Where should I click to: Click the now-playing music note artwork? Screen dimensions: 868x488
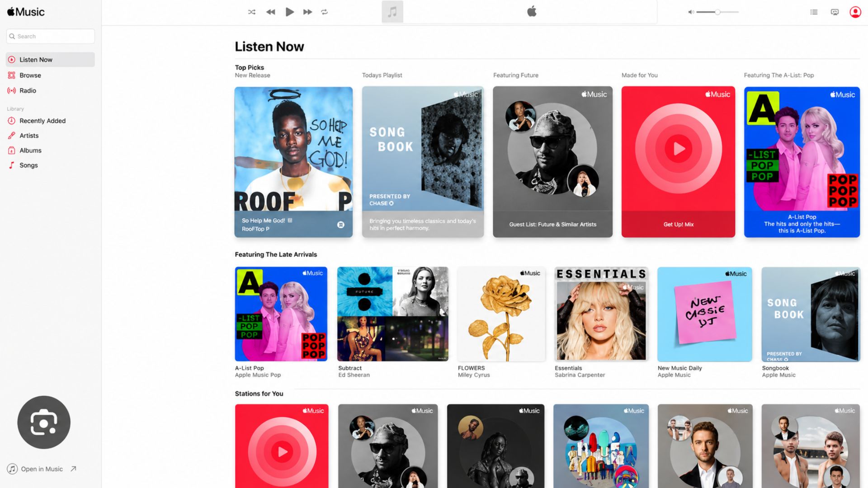tap(392, 12)
